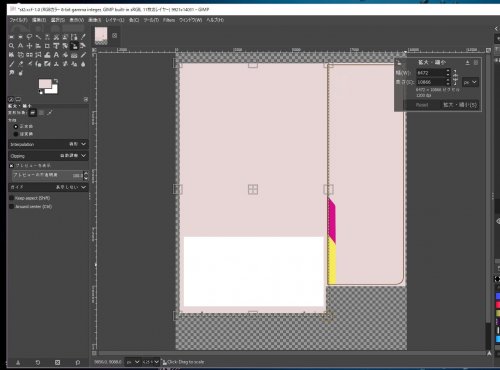Choose the Text tool in toolbox
Viewport: 500px width, 370px height.
tap(56, 55)
